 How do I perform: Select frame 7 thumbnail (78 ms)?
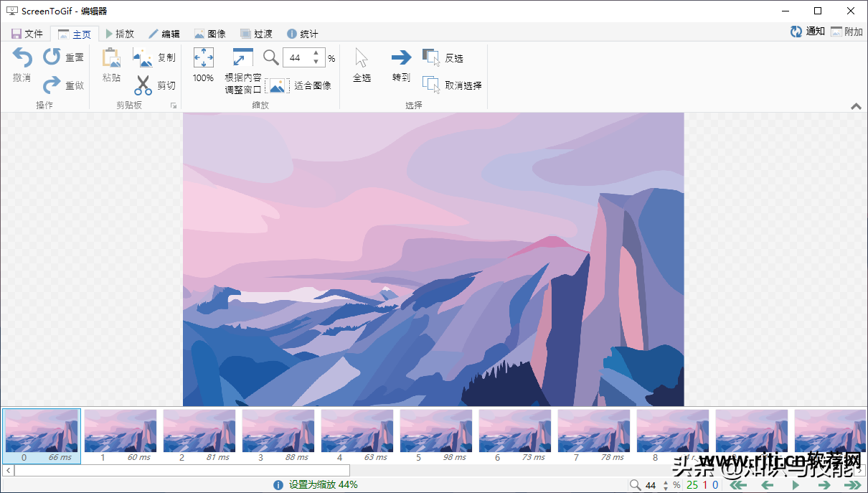(594, 436)
